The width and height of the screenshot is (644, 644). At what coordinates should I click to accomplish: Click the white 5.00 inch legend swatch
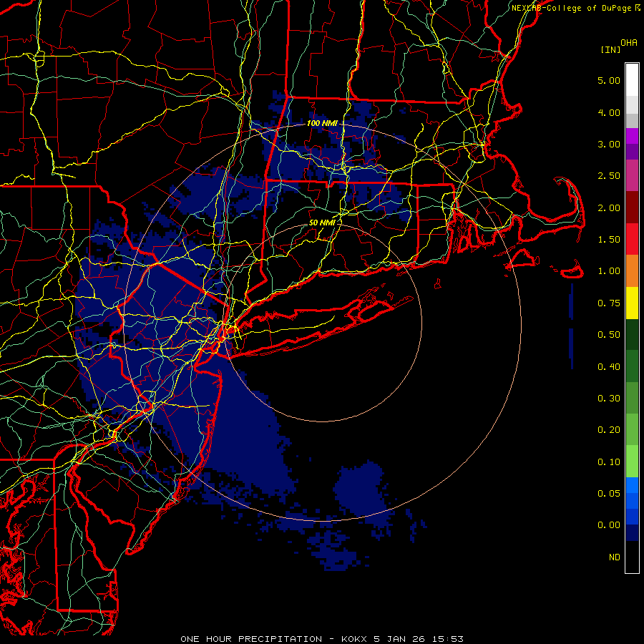click(x=632, y=80)
